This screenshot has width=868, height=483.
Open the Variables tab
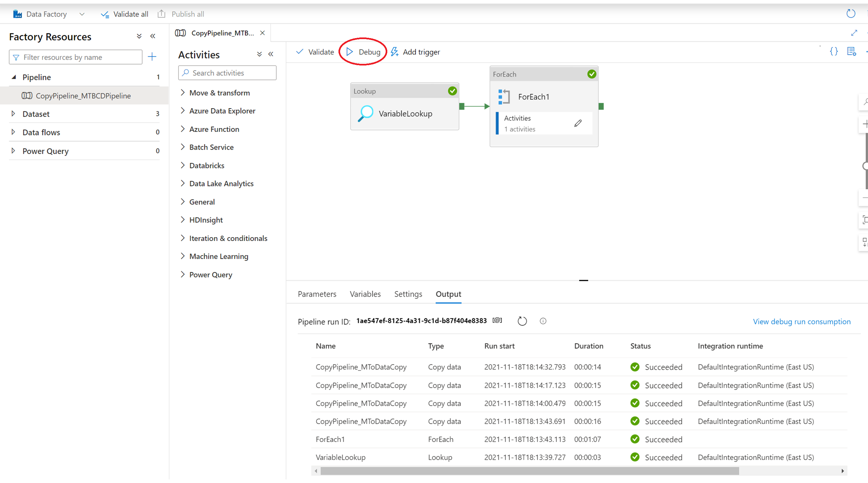[x=365, y=294]
